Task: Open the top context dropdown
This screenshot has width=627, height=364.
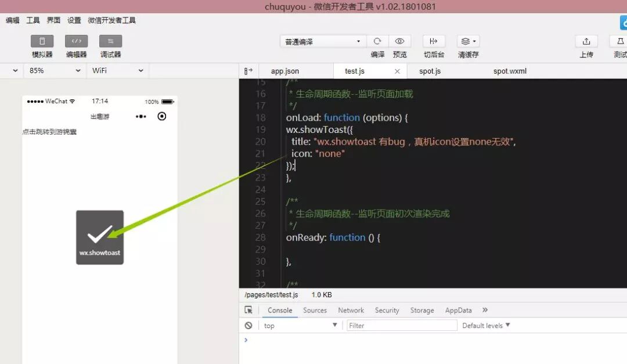Action: 300,325
